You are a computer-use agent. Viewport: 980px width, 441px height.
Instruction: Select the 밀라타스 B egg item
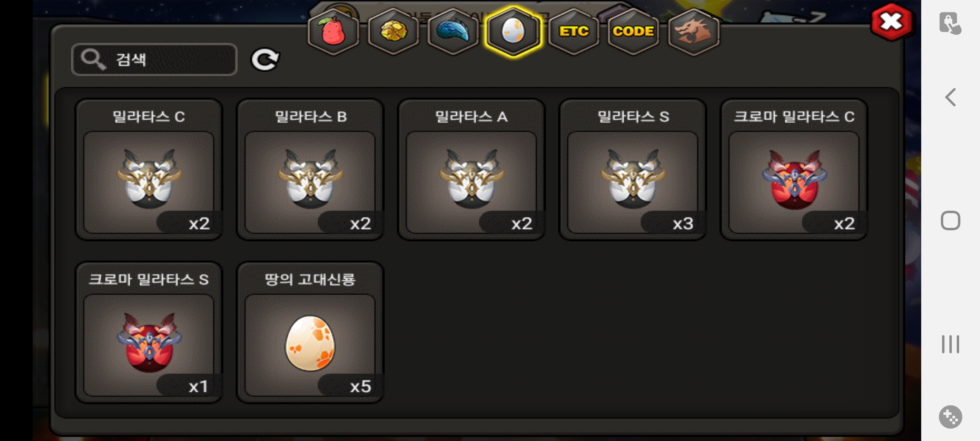tap(310, 170)
